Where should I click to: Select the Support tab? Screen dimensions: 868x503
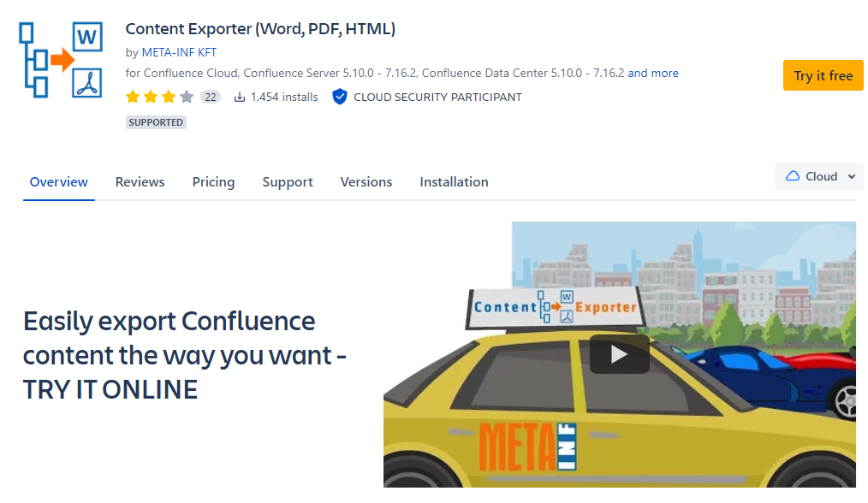(288, 182)
